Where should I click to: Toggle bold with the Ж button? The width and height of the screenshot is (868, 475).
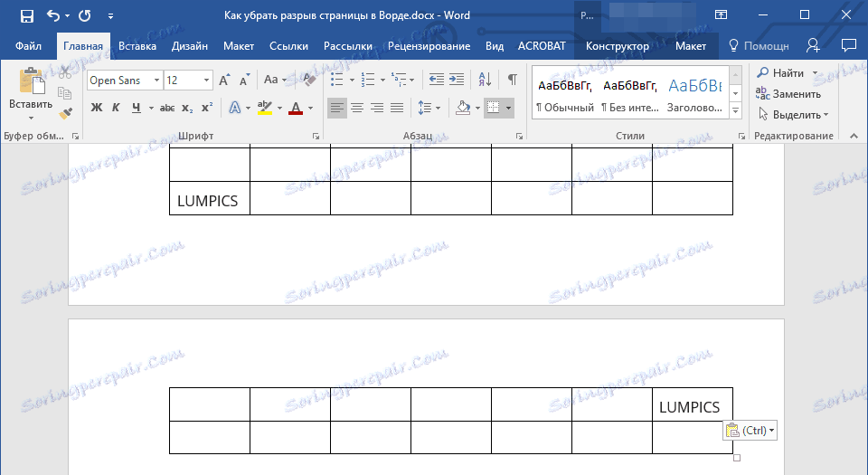click(97, 108)
